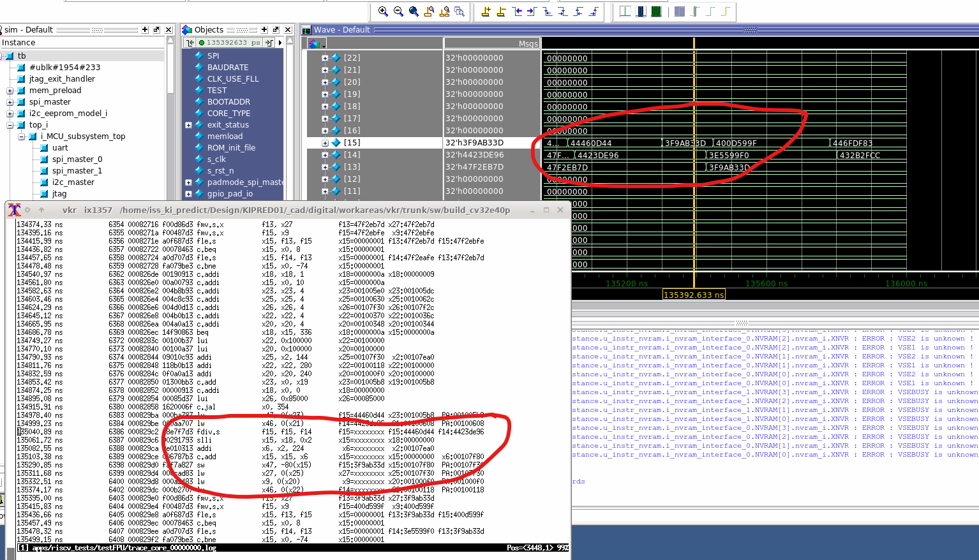Expand exit_status in the Objects panel

point(189,125)
